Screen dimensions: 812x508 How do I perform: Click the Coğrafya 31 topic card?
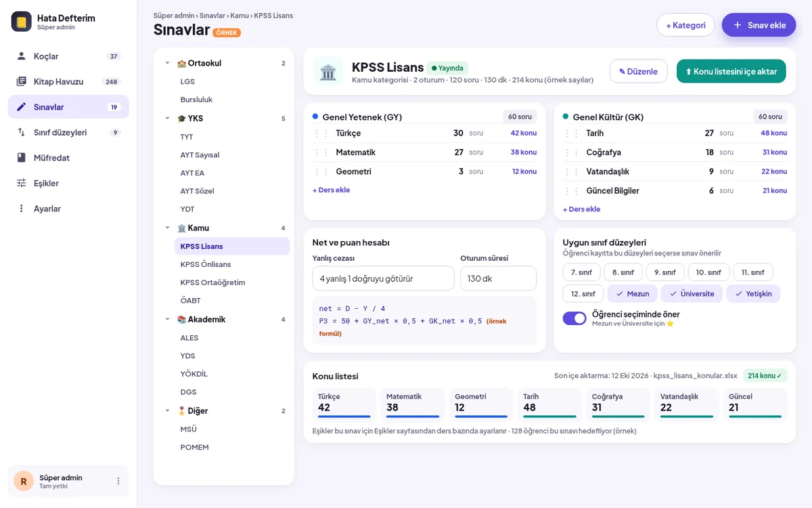618,404
